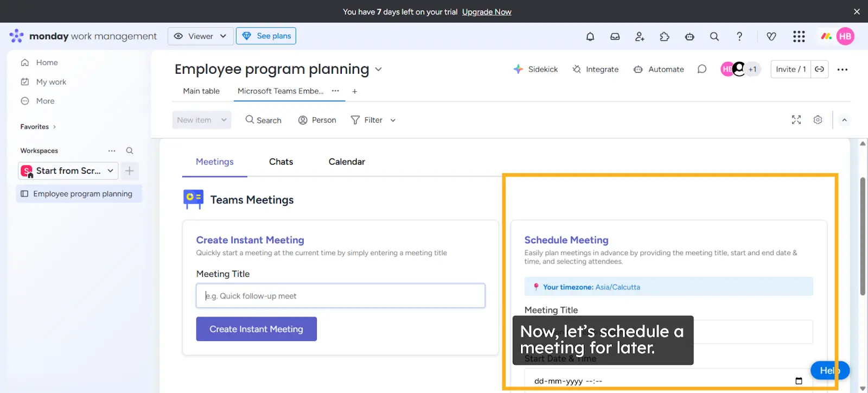
Task: Click the Meeting Title input field
Action: click(340, 295)
